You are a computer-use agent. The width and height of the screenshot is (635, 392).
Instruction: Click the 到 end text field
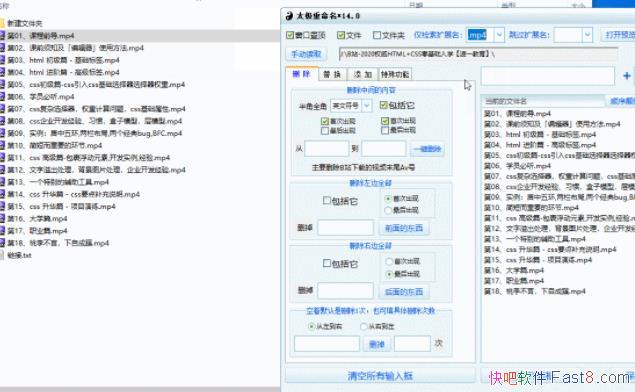[x=384, y=149]
